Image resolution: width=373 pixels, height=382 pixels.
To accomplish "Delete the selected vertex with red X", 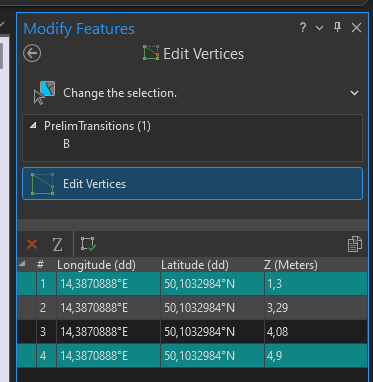I will 32,244.
